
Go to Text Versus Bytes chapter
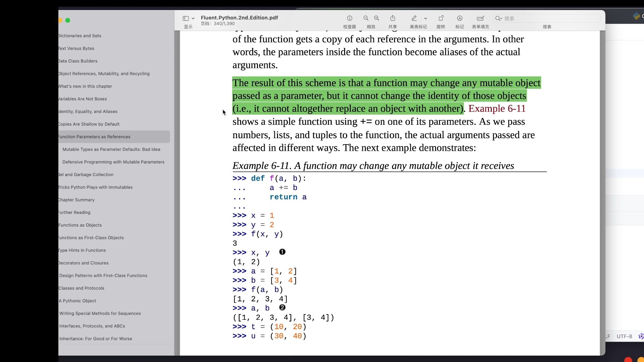pos(76,48)
